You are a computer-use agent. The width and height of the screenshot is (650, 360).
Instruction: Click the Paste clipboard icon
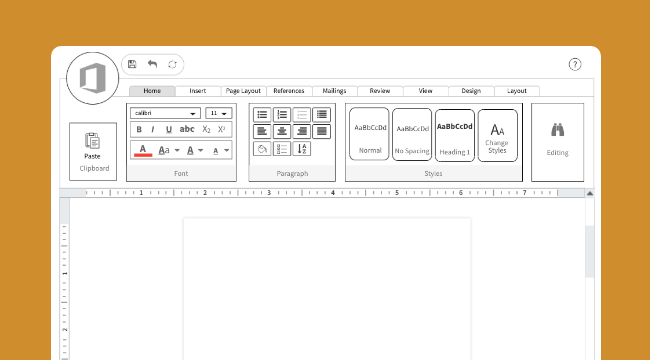point(92,141)
